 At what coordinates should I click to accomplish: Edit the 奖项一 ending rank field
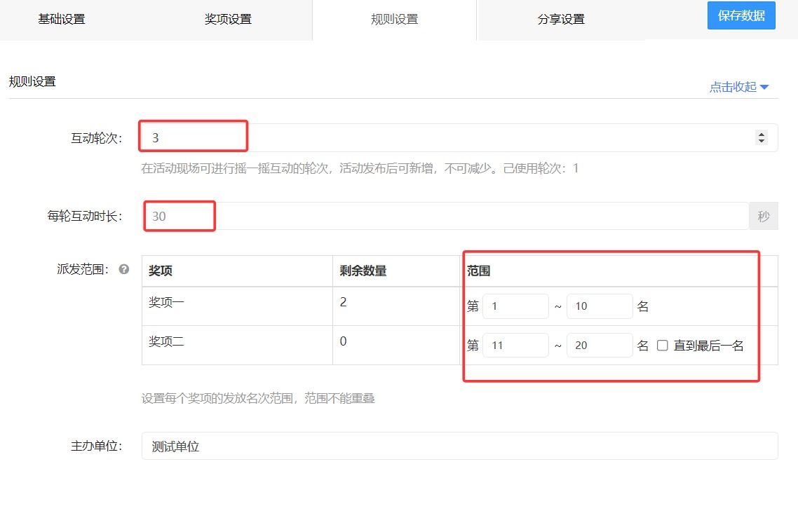pyautogui.click(x=600, y=306)
